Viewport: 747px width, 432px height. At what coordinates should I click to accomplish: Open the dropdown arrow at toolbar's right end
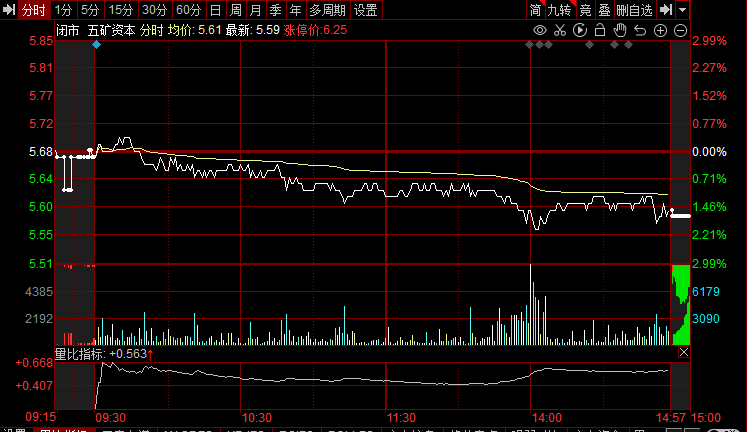(x=683, y=10)
